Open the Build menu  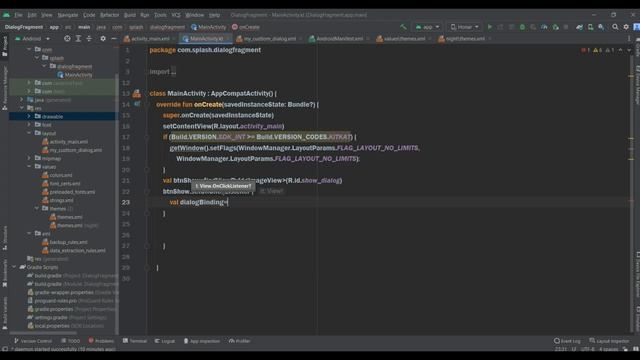tap(130, 15)
